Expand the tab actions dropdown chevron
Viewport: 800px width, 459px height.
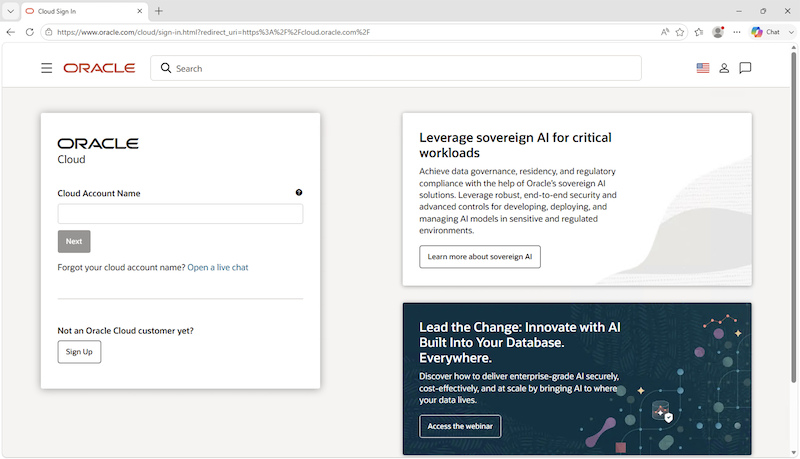click(x=10, y=11)
